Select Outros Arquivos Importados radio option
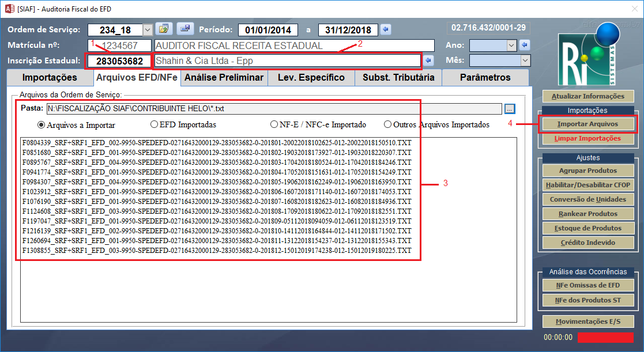Image resolution: width=644 pixels, height=352 pixels. click(x=388, y=124)
